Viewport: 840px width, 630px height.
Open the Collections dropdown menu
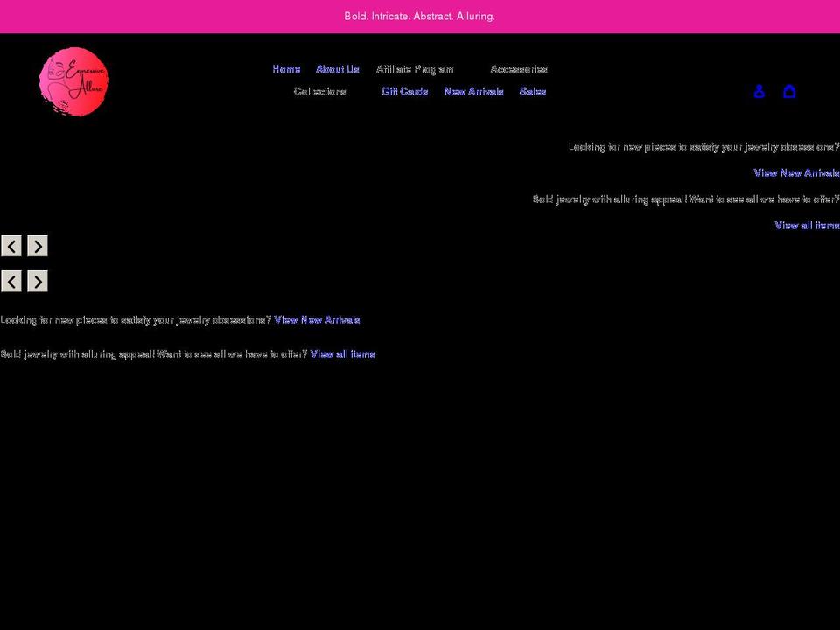point(321,91)
